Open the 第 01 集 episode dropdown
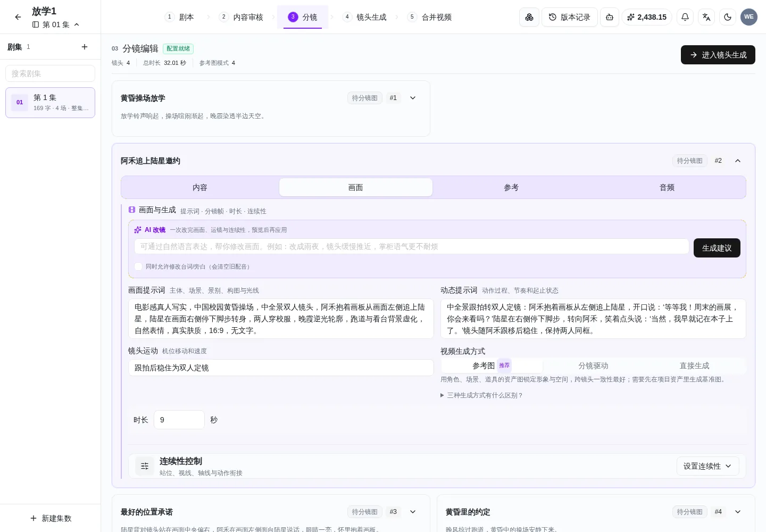This screenshot has width=766, height=532. point(56,24)
